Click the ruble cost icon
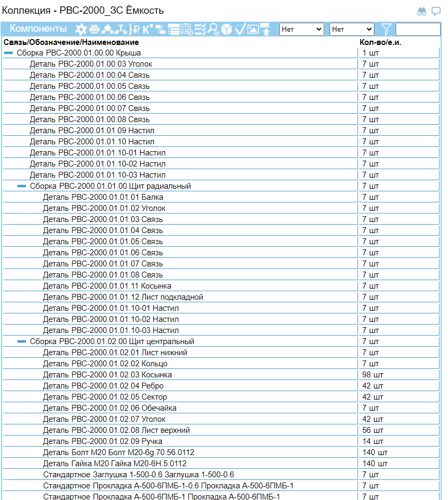 (x=136, y=30)
